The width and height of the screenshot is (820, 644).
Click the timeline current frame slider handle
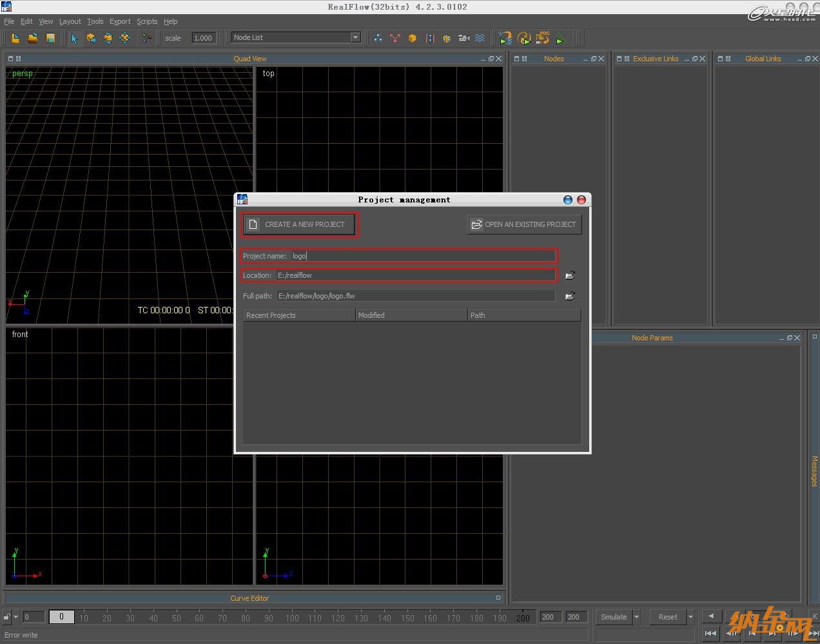(61, 617)
